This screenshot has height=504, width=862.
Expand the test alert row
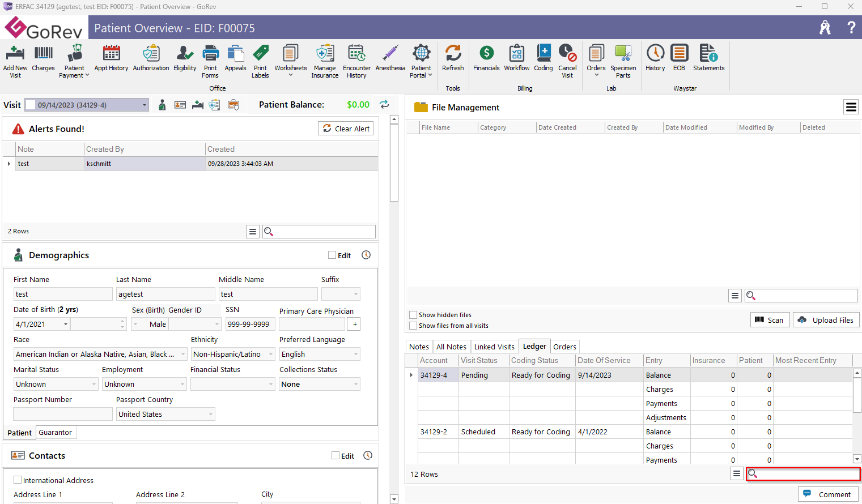point(9,164)
